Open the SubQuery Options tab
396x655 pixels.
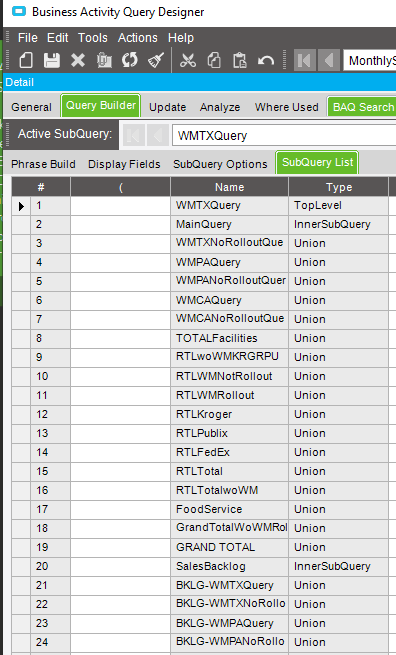(x=220, y=164)
